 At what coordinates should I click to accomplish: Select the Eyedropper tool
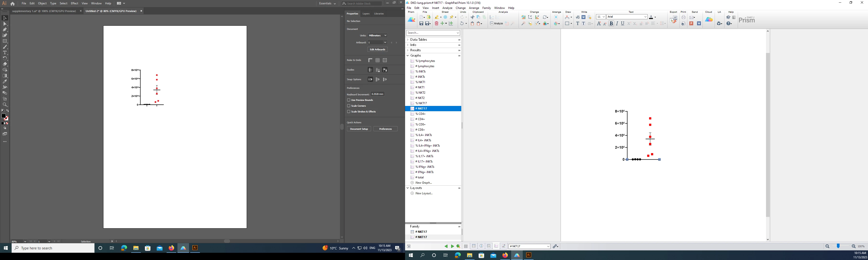click(x=5, y=81)
